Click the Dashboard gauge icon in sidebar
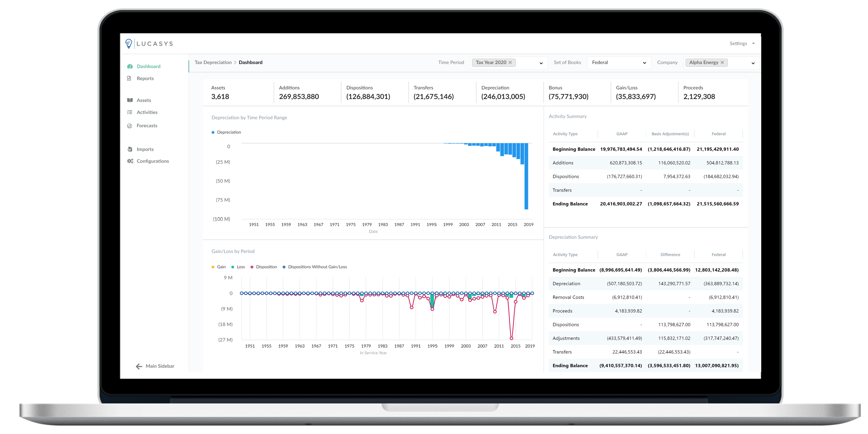Viewport: 868px width, 434px height. pos(130,66)
